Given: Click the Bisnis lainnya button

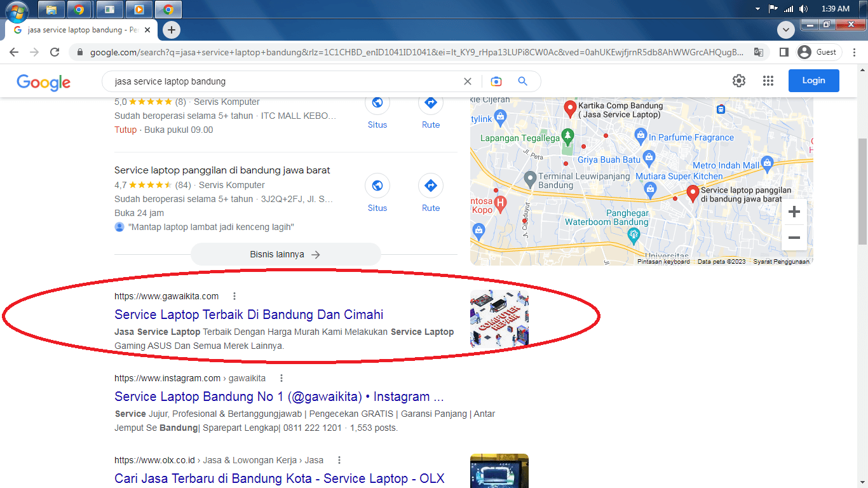Looking at the screenshot, I should click(285, 254).
